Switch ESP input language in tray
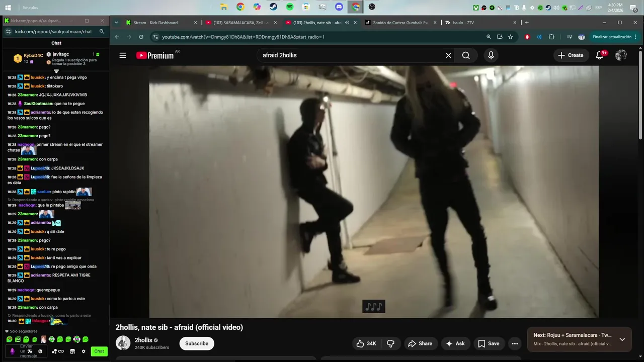This screenshot has height=362, width=644. coord(599,8)
